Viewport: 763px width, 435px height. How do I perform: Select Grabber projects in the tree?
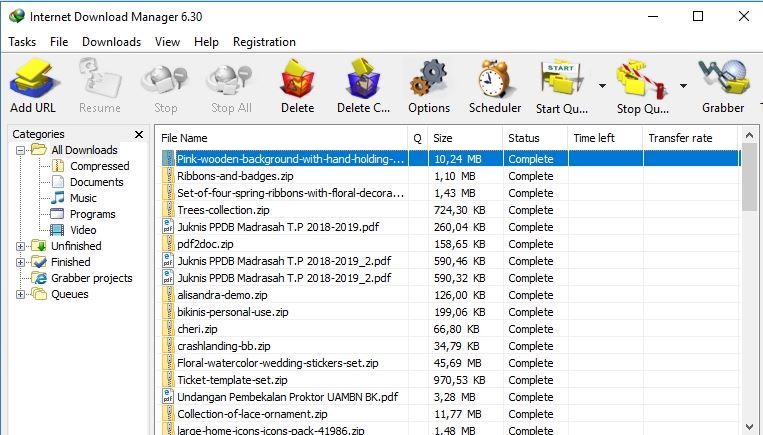91,278
